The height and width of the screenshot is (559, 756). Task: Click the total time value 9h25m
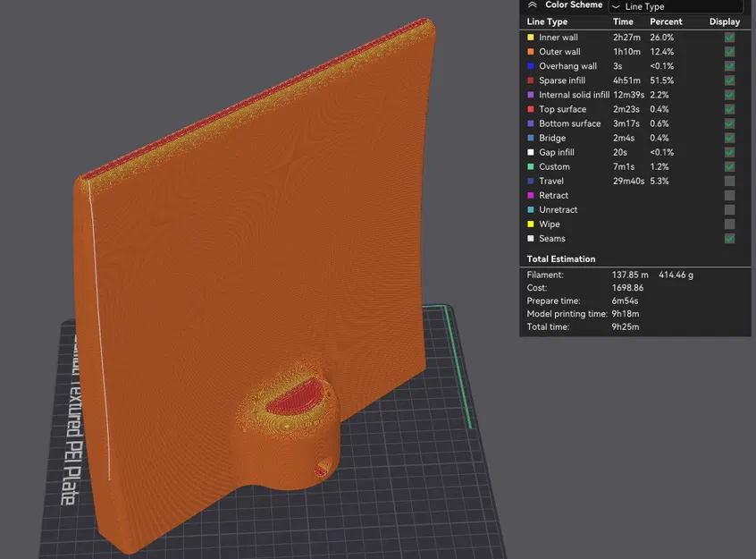tap(626, 326)
